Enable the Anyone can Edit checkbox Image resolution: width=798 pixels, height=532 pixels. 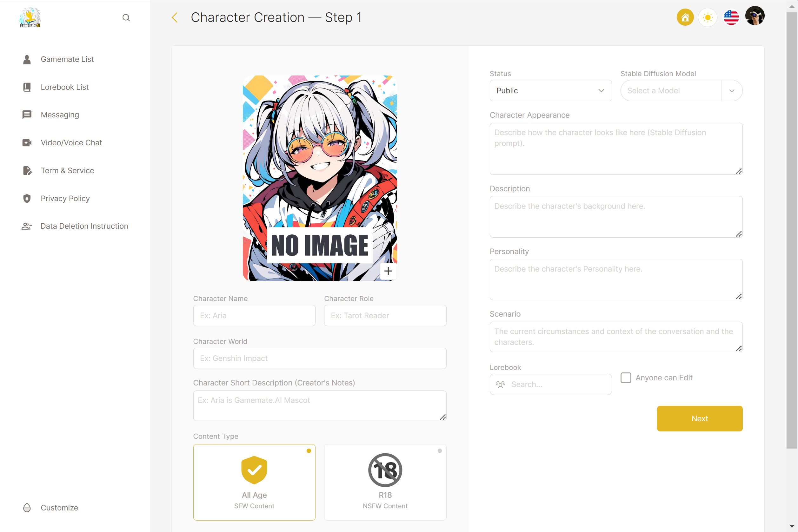(x=626, y=378)
